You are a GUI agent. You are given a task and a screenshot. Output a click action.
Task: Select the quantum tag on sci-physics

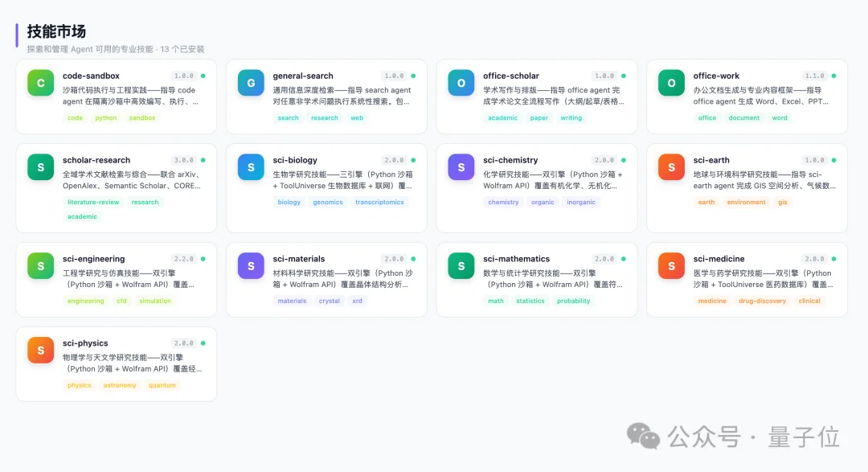point(162,385)
